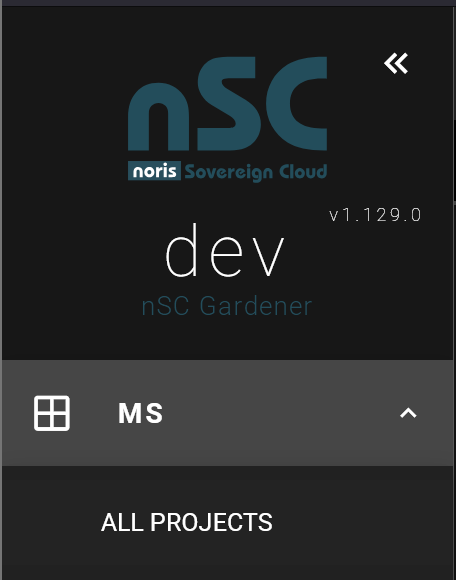Screen dimensions: 456x580
Task: Click the large nSC logo graphic
Action: tap(227, 119)
